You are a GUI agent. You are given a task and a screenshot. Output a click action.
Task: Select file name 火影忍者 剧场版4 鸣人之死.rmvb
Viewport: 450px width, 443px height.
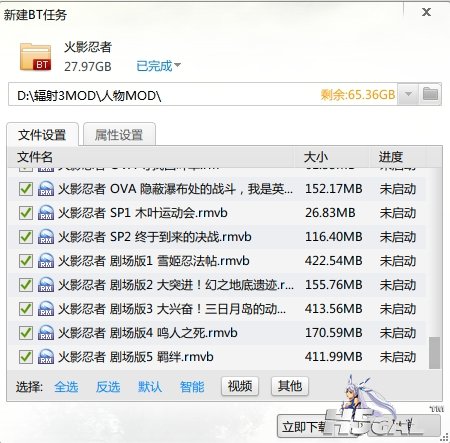(x=148, y=333)
